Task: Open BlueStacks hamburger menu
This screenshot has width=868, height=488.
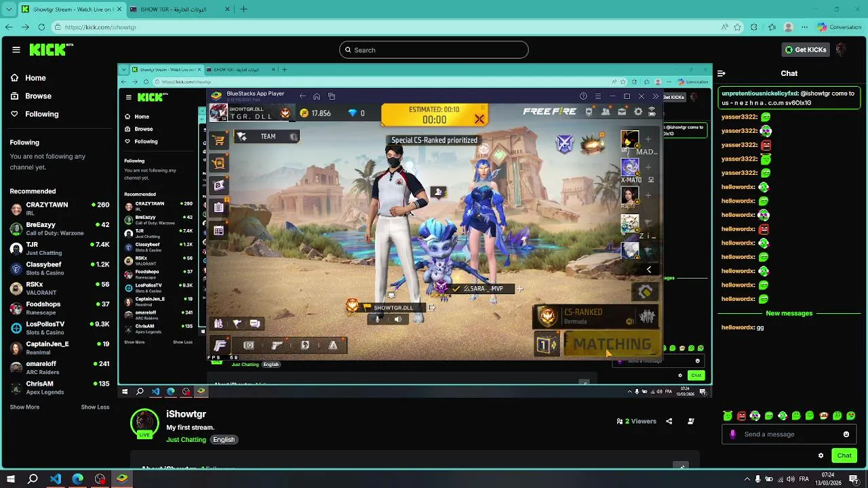Action: (597, 96)
